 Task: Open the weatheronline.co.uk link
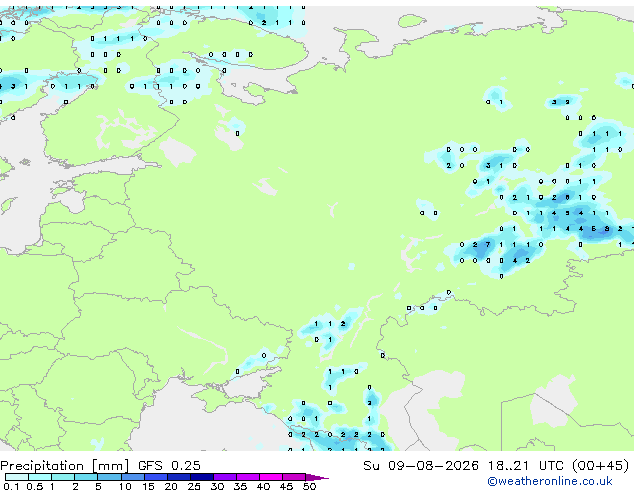(x=550, y=481)
